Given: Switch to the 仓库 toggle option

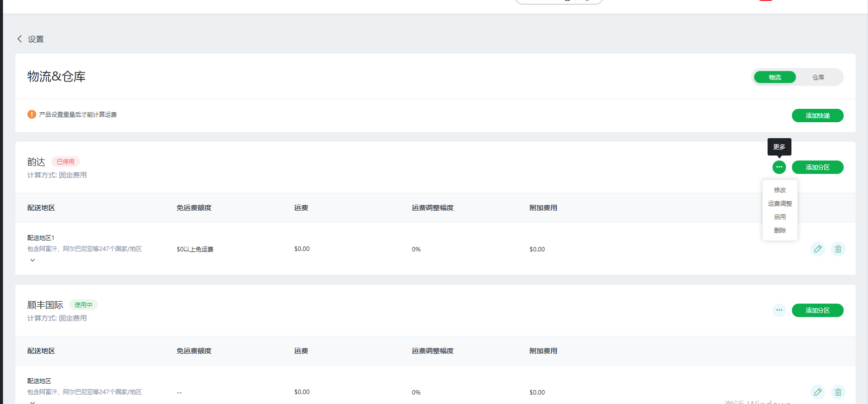Looking at the screenshot, I should pos(818,77).
